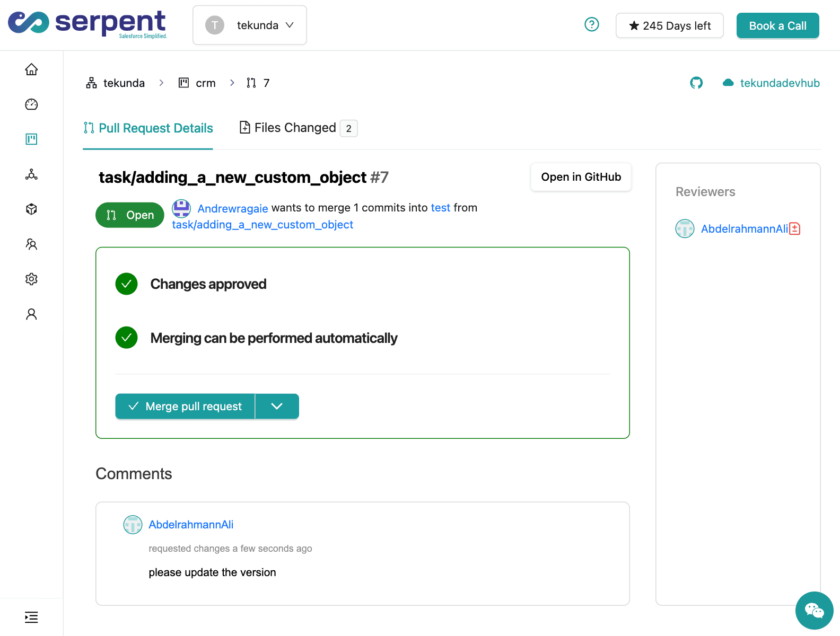The height and width of the screenshot is (636, 840).
Task: Open the help question mark icon
Action: point(591,25)
